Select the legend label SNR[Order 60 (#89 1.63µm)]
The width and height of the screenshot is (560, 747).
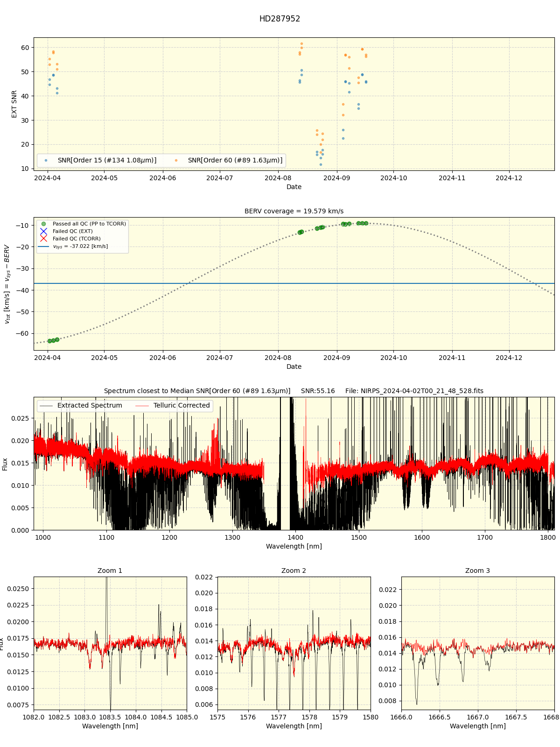tap(235, 160)
